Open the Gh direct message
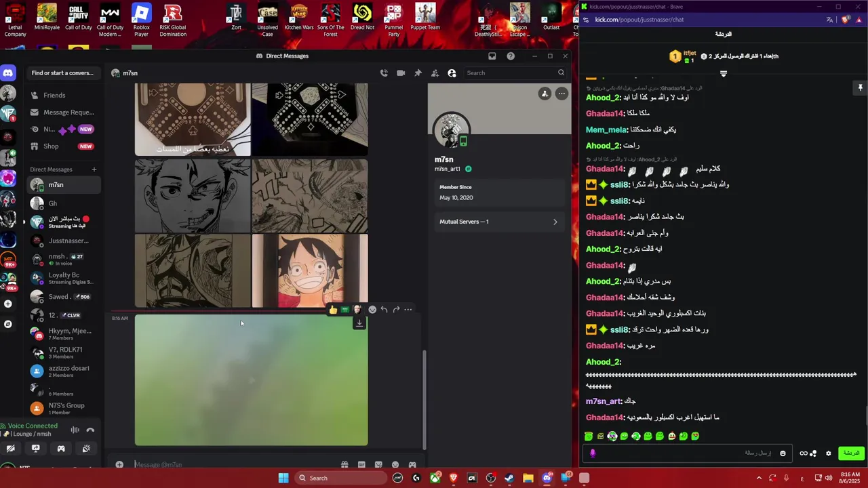Image resolution: width=868 pixels, height=488 pixels. pyautogui.click(x=64, y=203)
